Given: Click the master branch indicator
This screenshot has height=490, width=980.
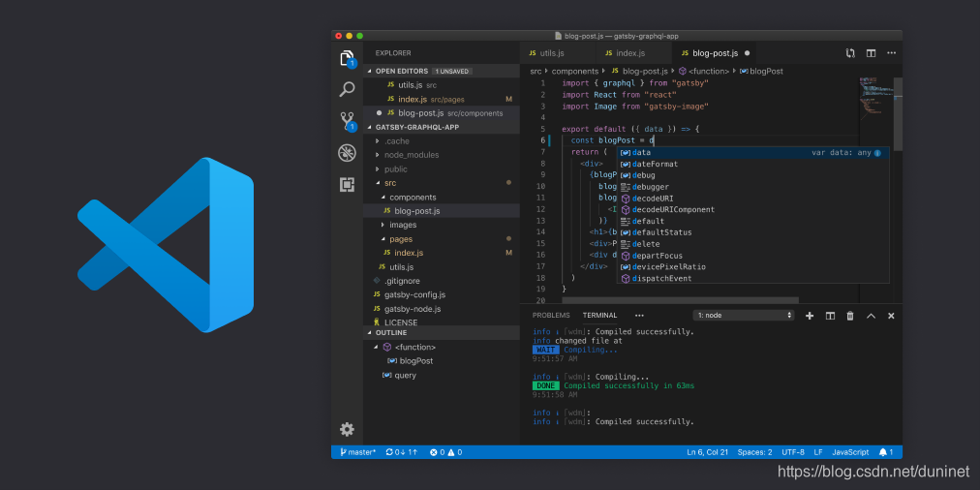Looking at the screenshot, I should 357,452.
